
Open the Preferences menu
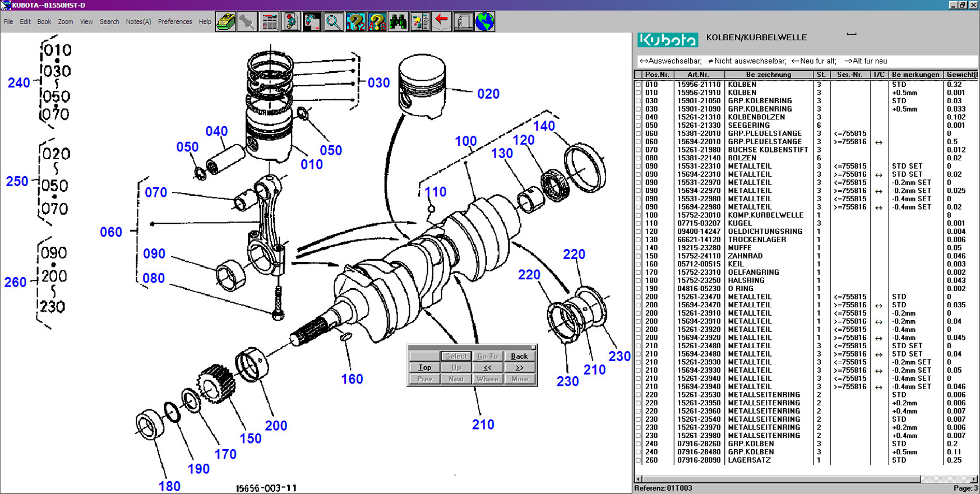(175, 22)
